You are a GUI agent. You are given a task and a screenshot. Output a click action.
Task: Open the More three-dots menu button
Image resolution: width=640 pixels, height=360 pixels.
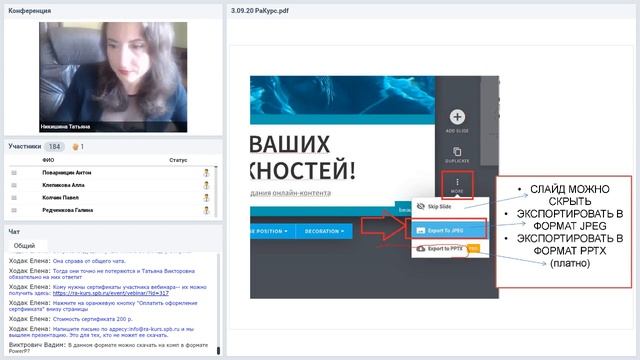[x=457, y=185]
